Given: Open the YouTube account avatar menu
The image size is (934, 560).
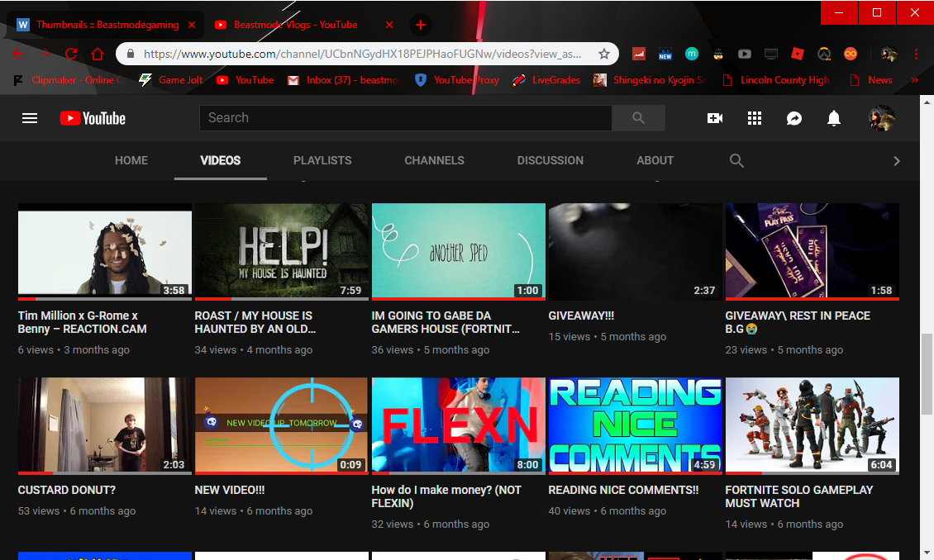Looking at the screenshot, I should (x=882, y=118).
